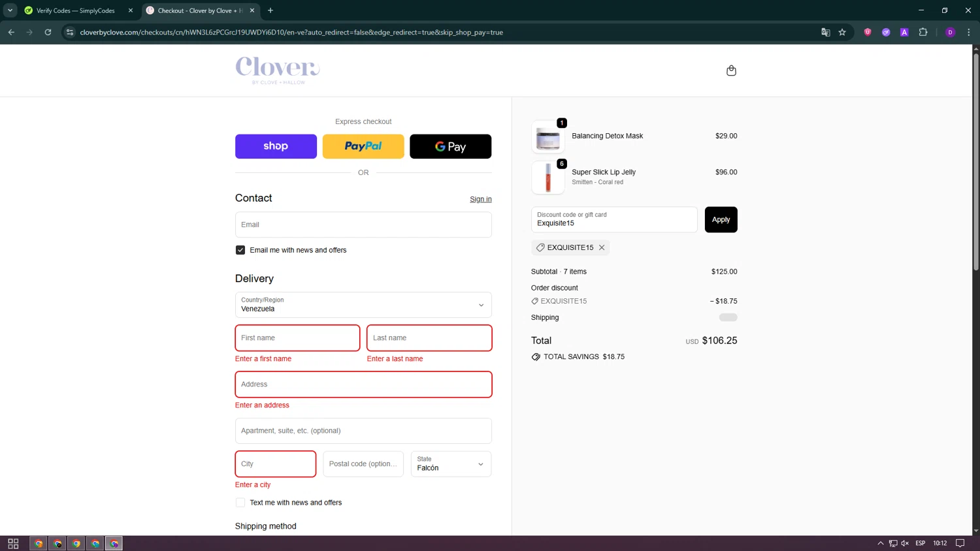Screen dimensions: 980x551
Task: Click the TOTAL SAVINGS $18.75 text
Action: pos(584,357)
